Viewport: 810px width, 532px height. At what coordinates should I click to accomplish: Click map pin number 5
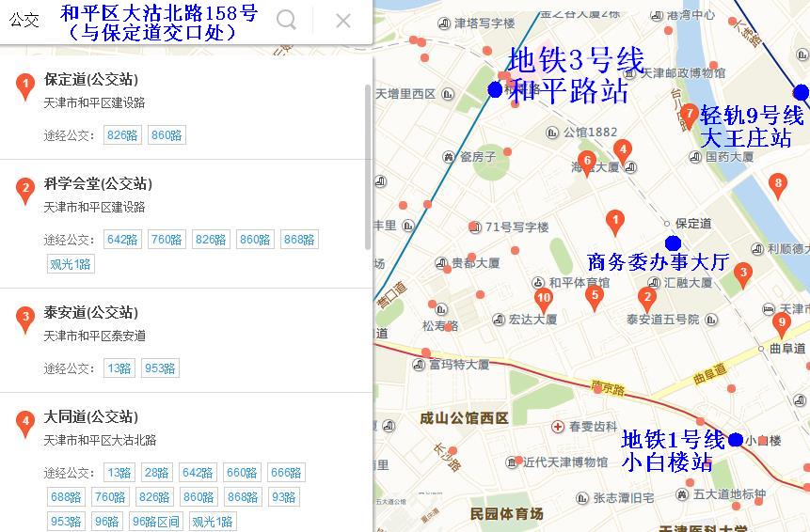tap(595, 298)
